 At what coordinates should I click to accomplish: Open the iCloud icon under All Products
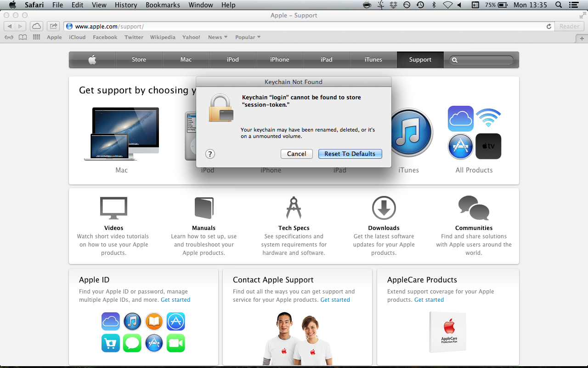tap(460, 118)
